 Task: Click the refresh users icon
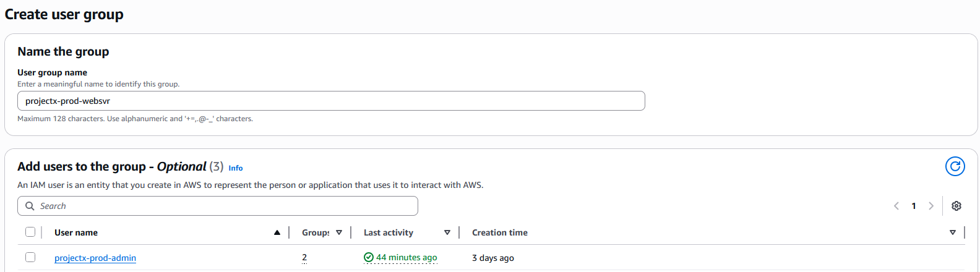pyautogui.click(x=955, y=166)
